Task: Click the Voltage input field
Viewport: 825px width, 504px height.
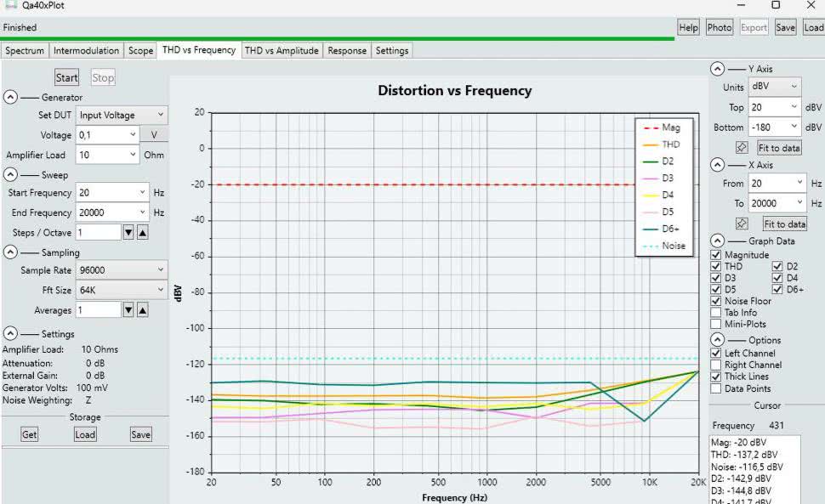Action: [x=107, y=135]
